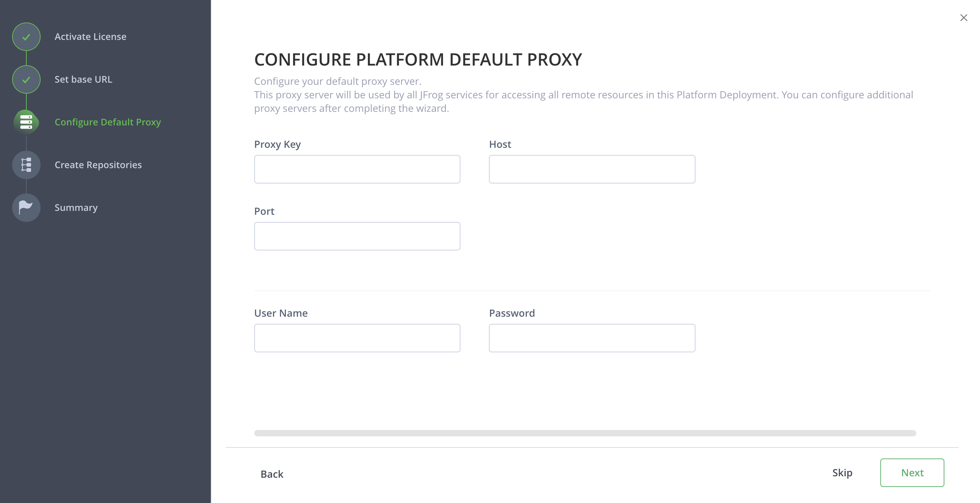Screen dimensions: 980x503
Task: Click the horizontal scrollbar above the footer
Action: tap(586, 432)
